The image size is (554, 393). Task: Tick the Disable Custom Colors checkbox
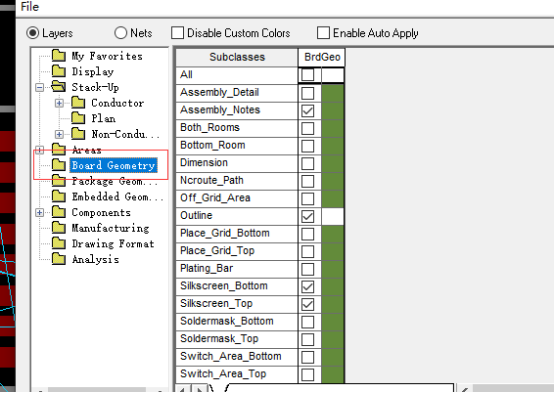pyautogui.click(x=177, y=33)
